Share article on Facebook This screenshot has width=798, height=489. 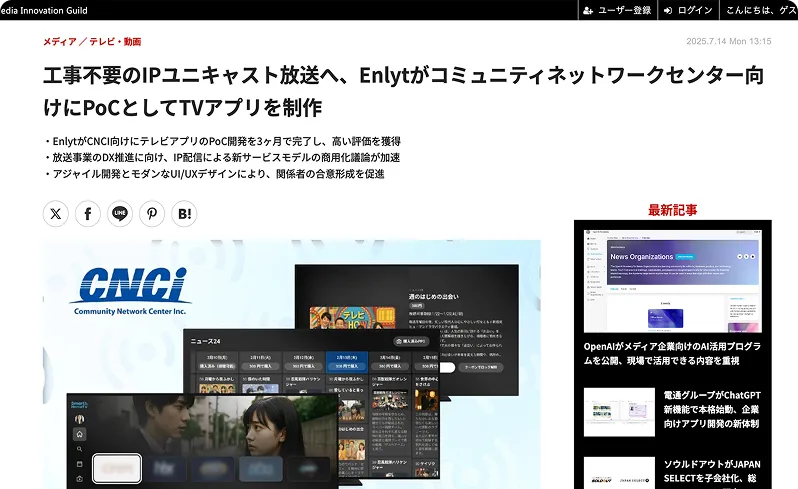[x=88, y=214]
